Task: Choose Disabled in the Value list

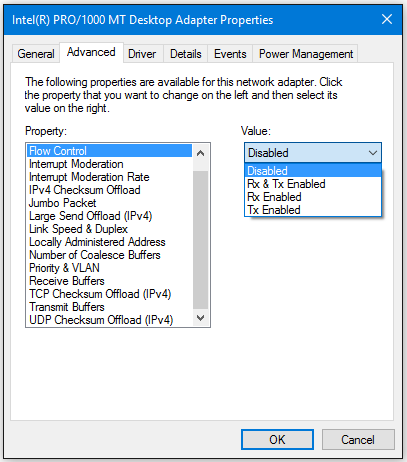Action: [x=313, y=171]
